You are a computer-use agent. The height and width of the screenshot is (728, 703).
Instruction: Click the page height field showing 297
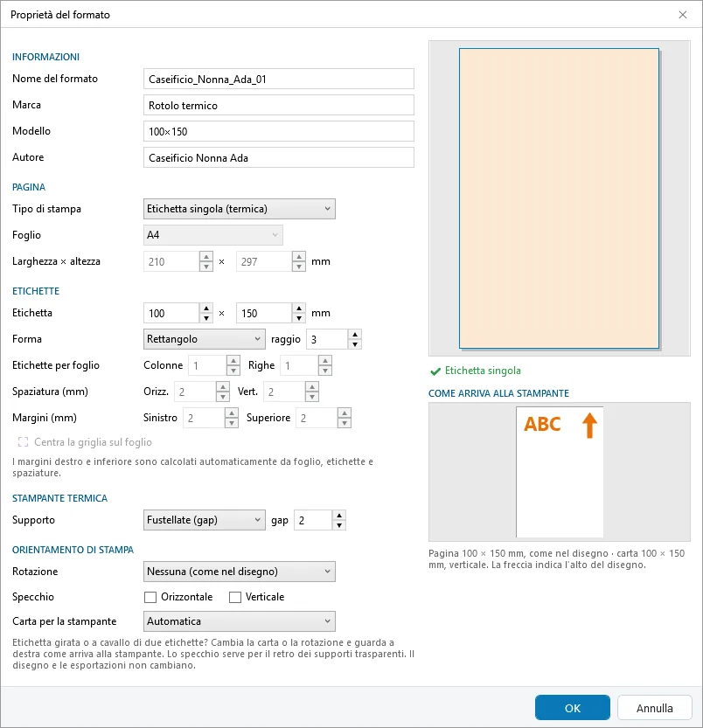pos(264,261)
